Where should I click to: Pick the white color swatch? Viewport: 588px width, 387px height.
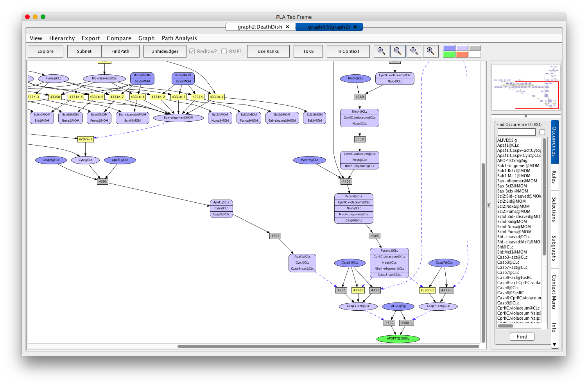coord(475,54)
